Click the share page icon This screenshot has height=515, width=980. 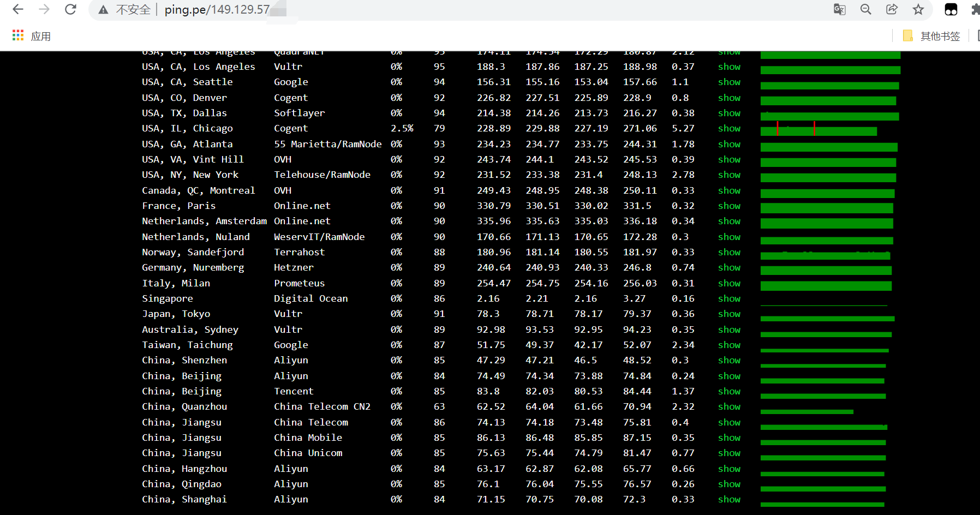[x=892, y=9]
